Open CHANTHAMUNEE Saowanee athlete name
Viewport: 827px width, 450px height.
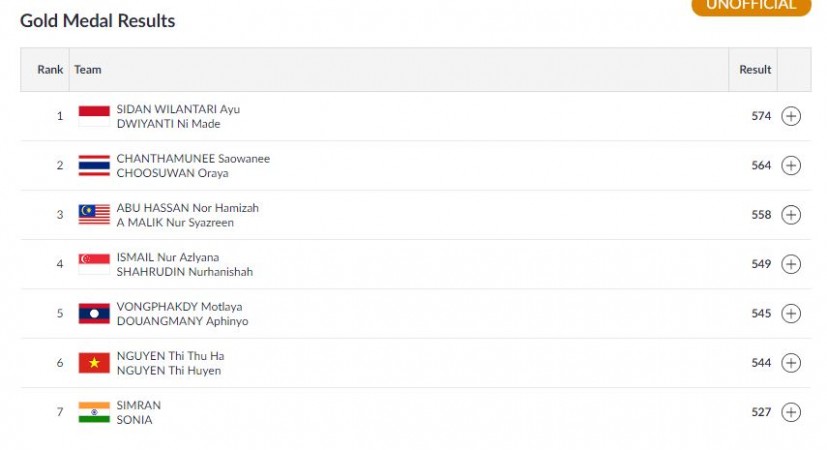pos(193,158)
